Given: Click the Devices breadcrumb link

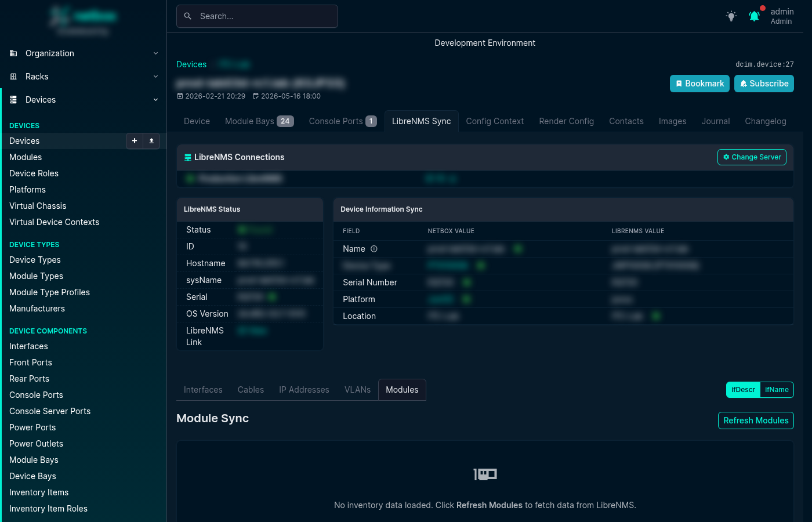Looking at the screenshot, I should click(191, 64).
